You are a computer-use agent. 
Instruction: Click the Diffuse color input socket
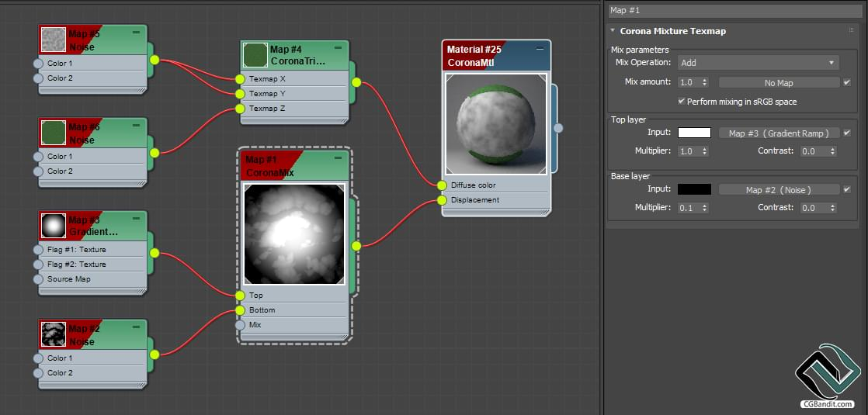click(x=442, y=185)
